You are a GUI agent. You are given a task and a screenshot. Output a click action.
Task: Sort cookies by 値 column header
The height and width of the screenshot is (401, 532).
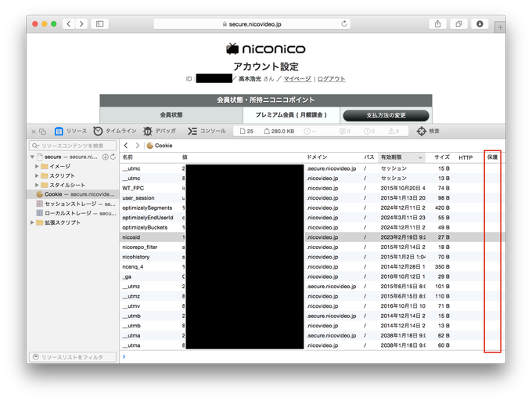click(x=243, y=157)
